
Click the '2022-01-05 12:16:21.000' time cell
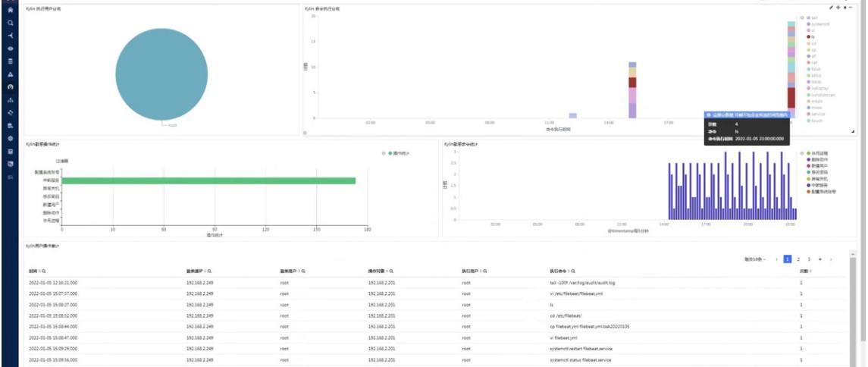pos(53,282)
